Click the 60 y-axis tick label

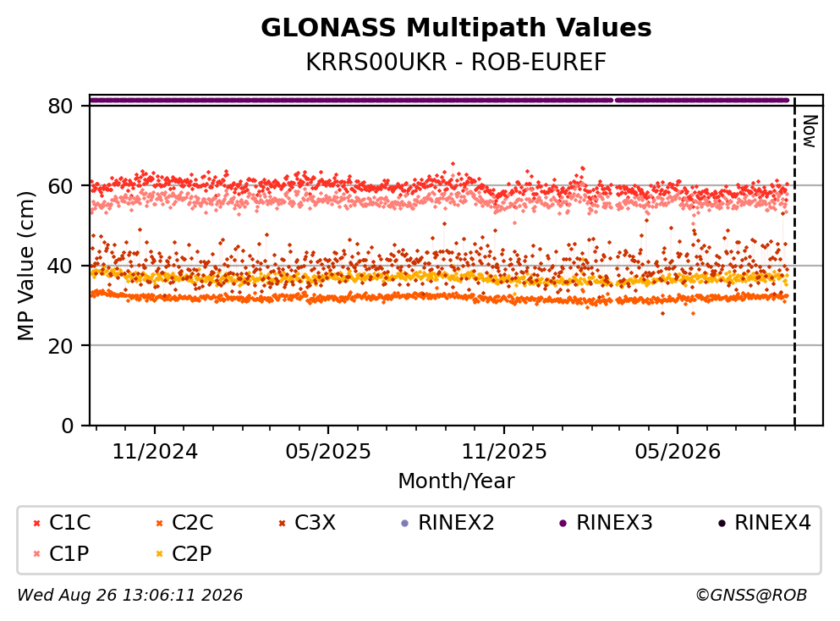click(x=60, y=186)
